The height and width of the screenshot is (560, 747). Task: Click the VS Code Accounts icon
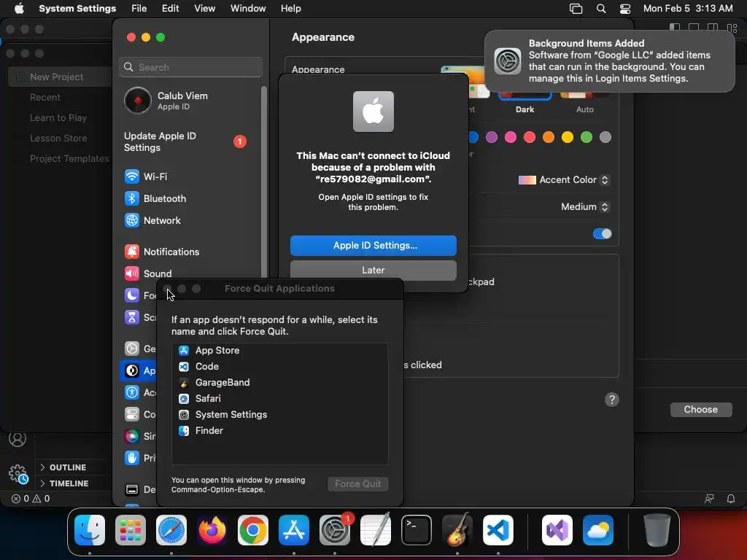[x=18, y=439]
